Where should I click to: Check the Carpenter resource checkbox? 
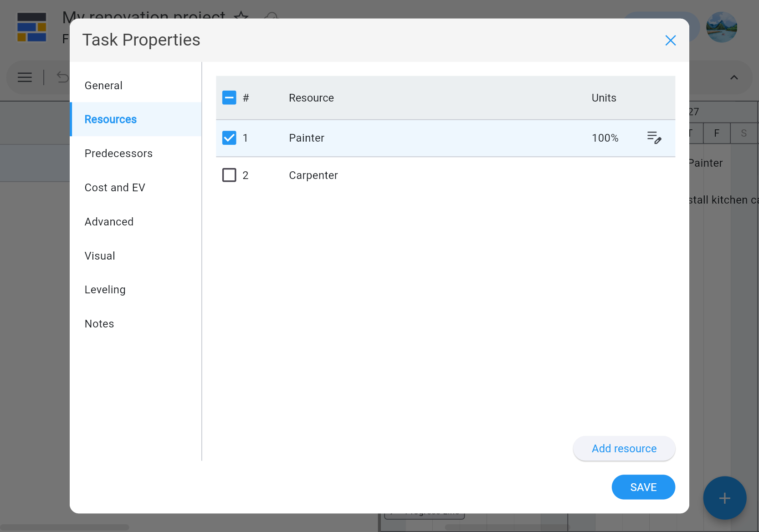click(229, 175)
